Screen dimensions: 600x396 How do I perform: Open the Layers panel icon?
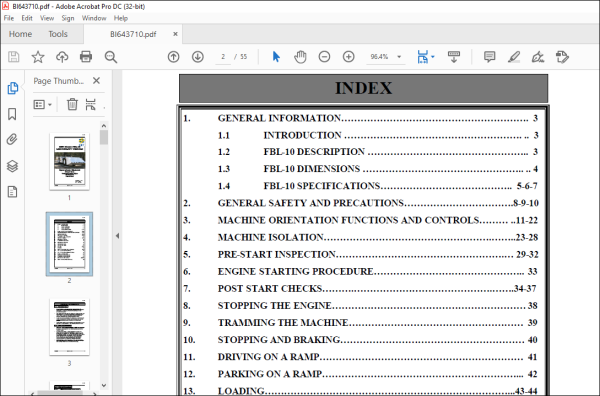pyautogui.click(x=12, y=166)
